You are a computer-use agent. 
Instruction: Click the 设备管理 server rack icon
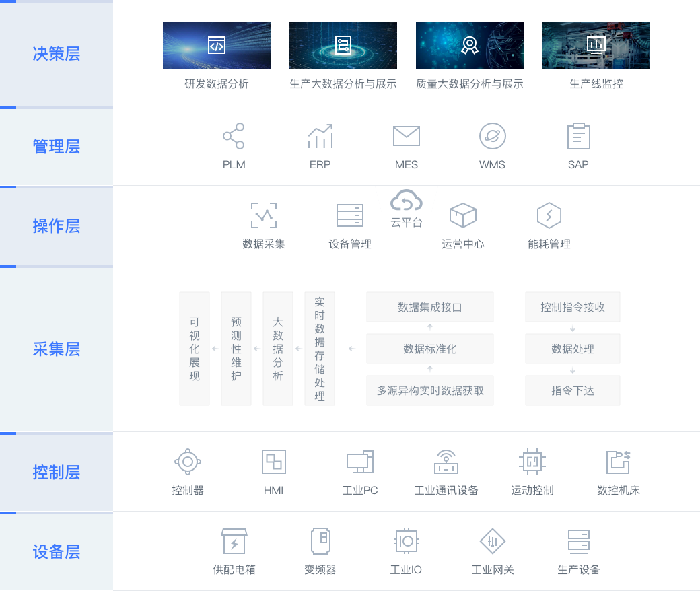(x=350, y=215)
